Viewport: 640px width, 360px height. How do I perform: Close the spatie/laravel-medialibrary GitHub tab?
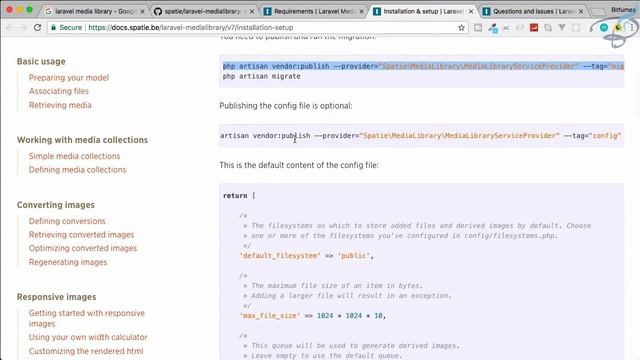(x=252, y=11)
